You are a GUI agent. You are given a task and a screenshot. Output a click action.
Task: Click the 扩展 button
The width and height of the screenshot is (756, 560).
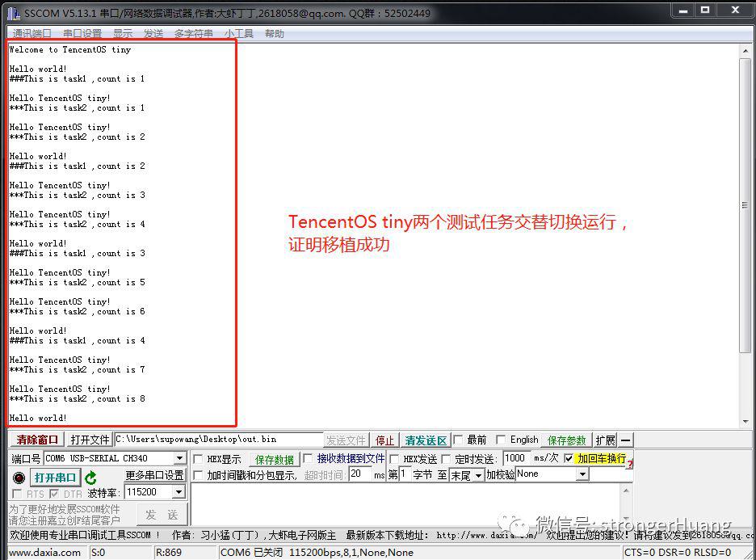point(605,440)
